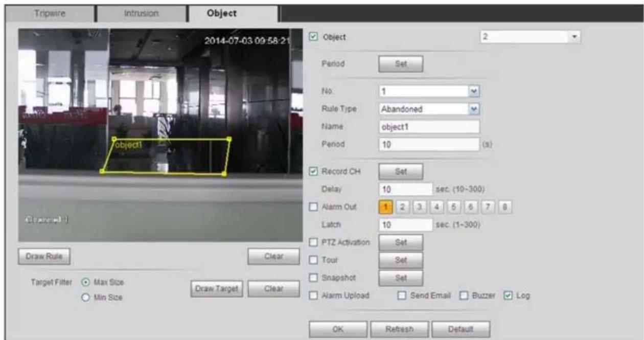Select alarm output channel 1
The height and width of the screenshot is (340, 644).
pyautogui.click(x=385, y=207)
